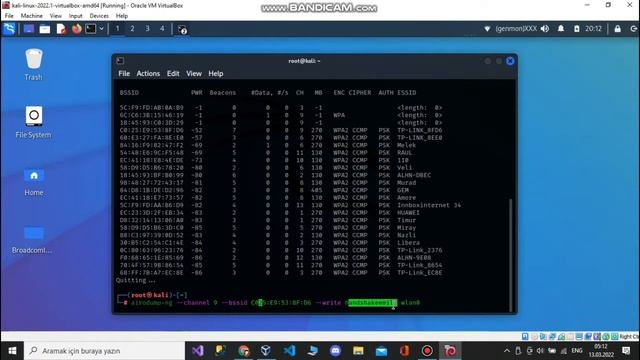Click the network status icon in Kali panel
Screen dimensions: 640x360
pyautogui.click(x=487, y=29)
